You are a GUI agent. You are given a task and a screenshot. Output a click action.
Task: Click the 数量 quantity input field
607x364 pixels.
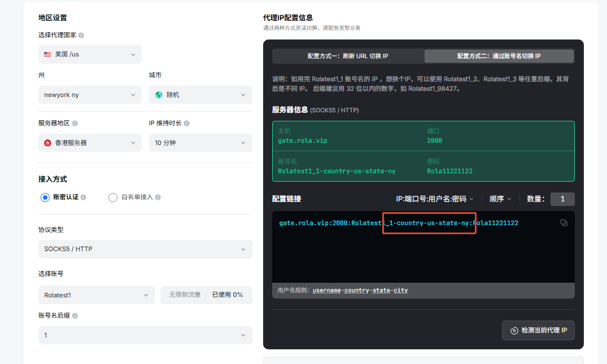pos(562,199)
